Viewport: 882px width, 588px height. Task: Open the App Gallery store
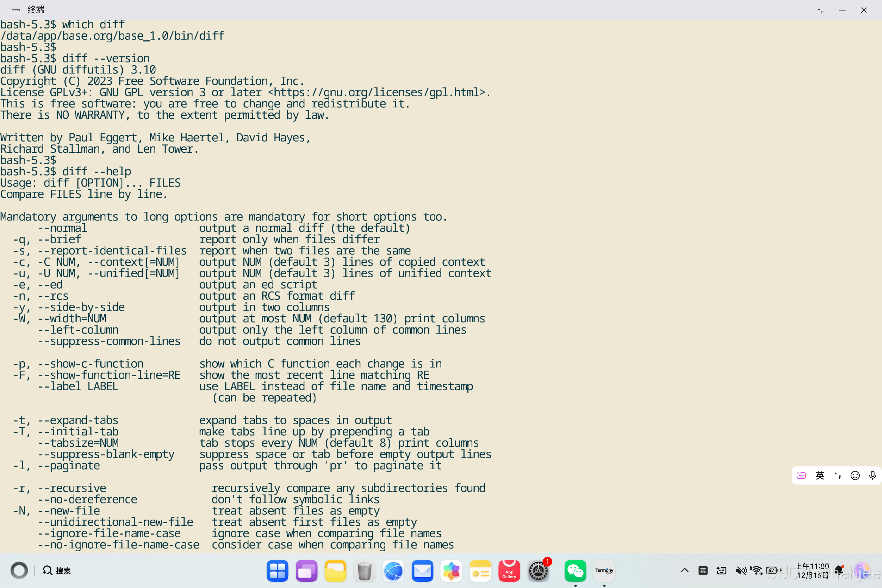[509, 571]
